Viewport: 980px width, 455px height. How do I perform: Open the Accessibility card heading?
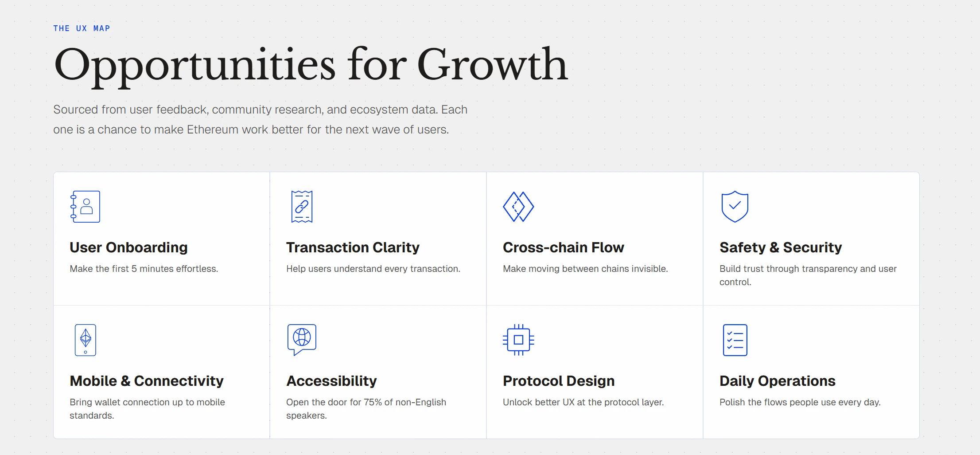point(331,381)
